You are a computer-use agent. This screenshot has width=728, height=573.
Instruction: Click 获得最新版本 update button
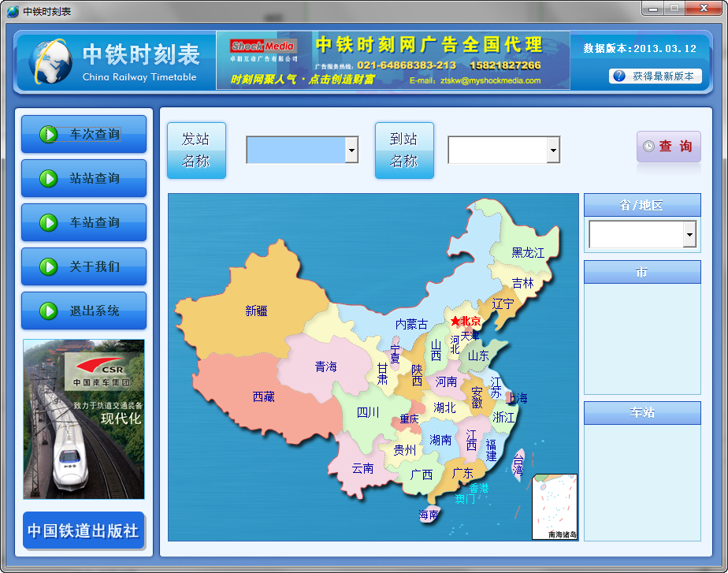coord(655,76)
